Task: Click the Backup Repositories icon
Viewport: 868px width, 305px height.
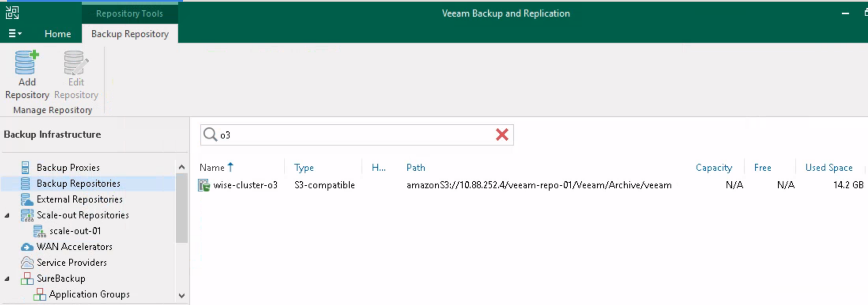Action: click(x=25, y=183)
